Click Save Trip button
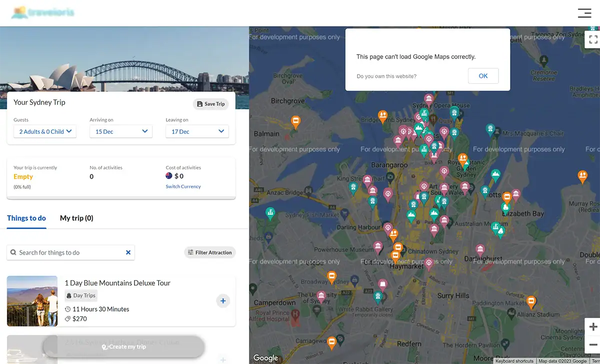Viewport: 600px width, 364px height. pos(210,104)
